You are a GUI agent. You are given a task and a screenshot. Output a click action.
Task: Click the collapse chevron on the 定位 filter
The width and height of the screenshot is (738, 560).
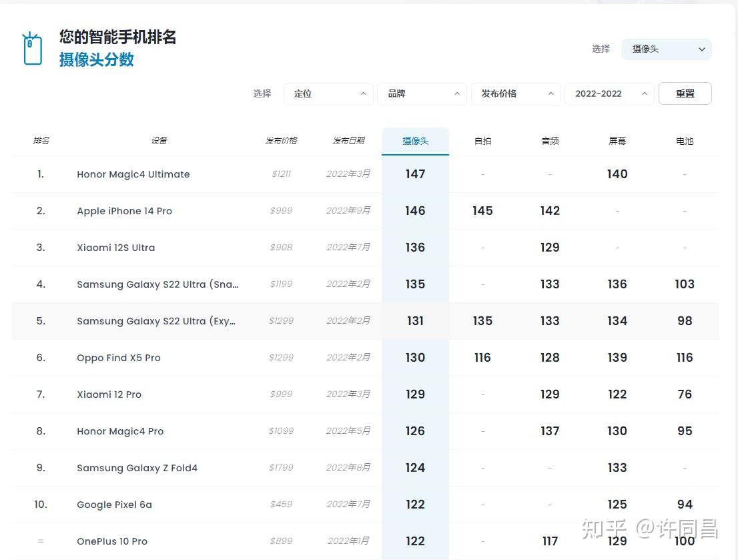(363, 93)
